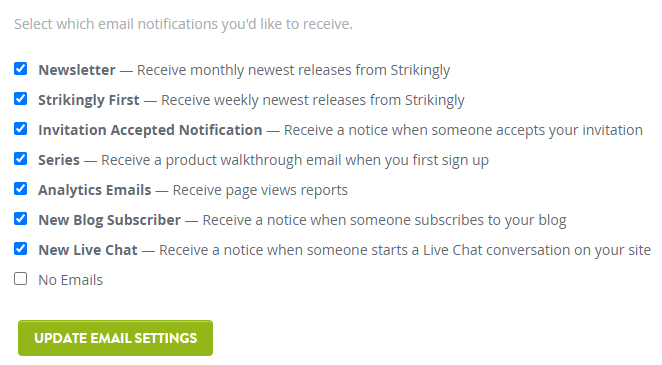Click the bold Strikingly First label
Viewport: 662px width, 365px height.
pos(89,100)
